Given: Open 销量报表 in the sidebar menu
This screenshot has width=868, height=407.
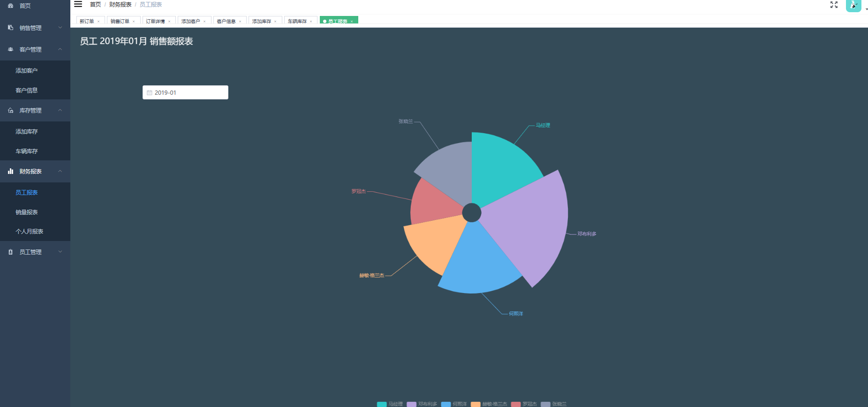Looking at the screenshot, I should [35, 212].
